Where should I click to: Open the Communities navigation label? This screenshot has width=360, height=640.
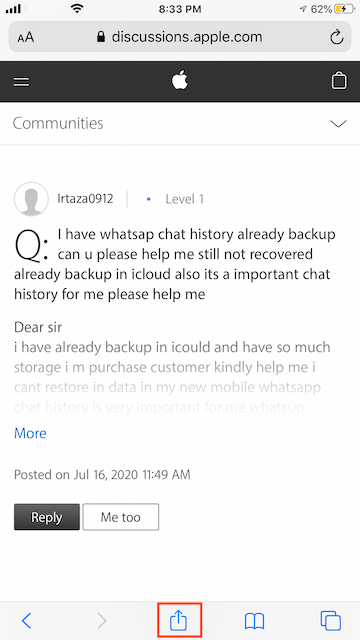[58, 123]
